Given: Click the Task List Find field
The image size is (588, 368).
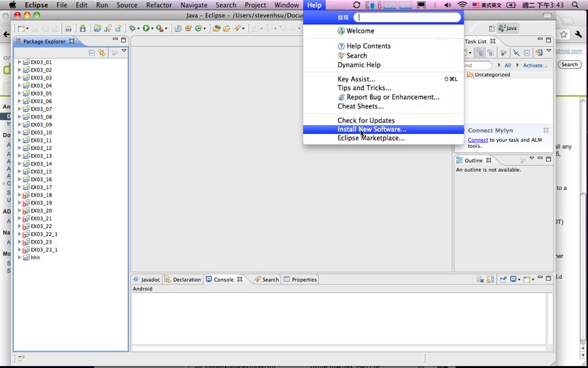Looking at the screenshot, I should [x=476, y=66].
